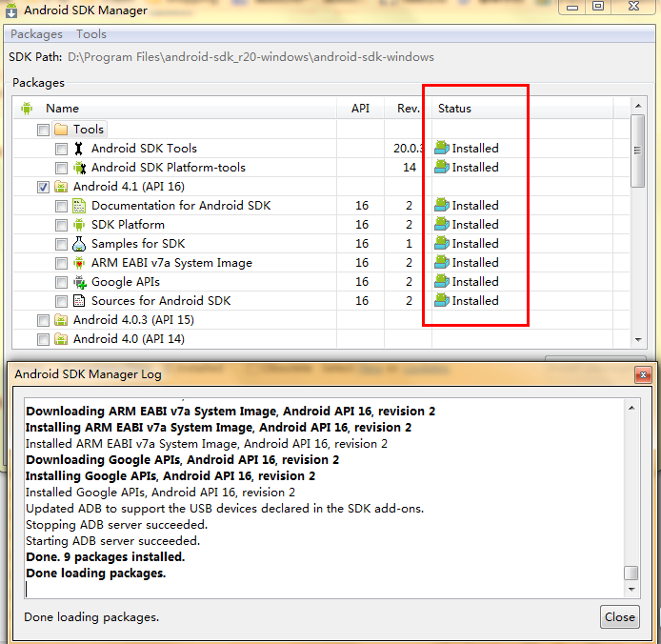Click the packages list scrollbar thumb
Viewport: 661px width, 644px height.
click(638, 151)
